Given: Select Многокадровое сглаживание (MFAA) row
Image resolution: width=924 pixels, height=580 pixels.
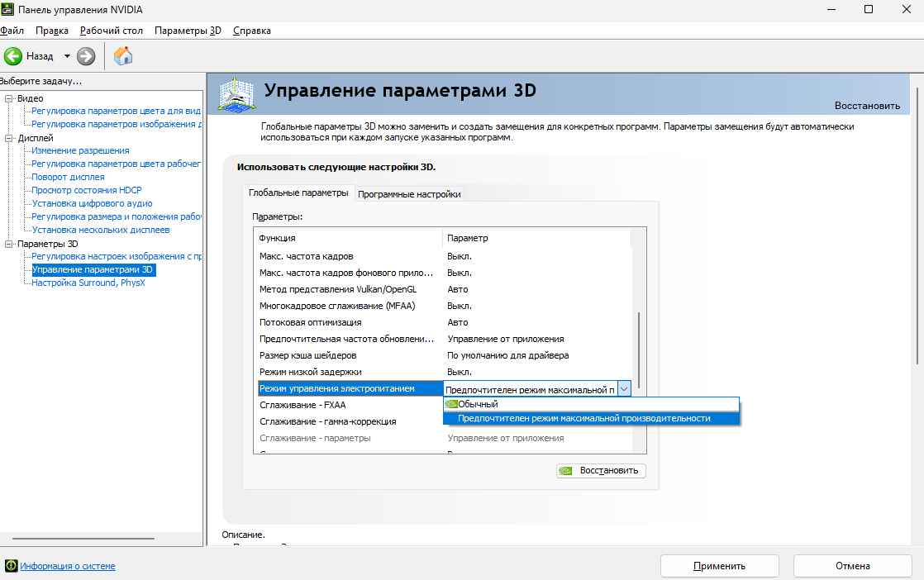Looking at the screenshot, I should pos(445,306).
